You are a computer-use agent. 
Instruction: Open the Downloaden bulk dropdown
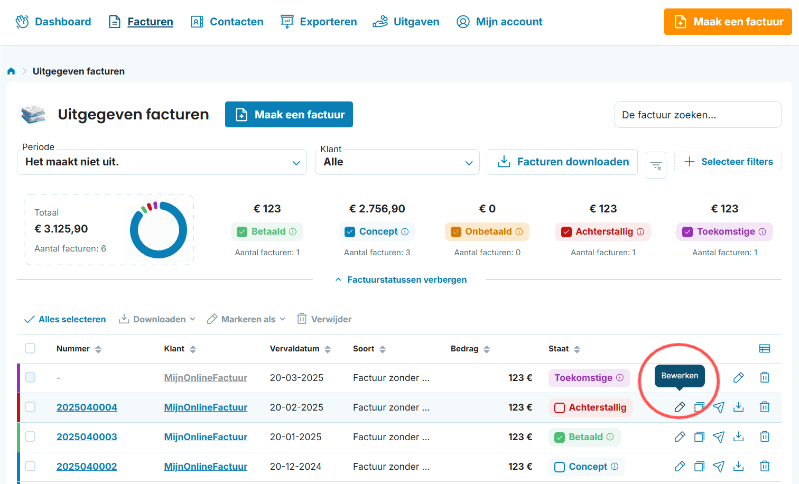(157, 319)
